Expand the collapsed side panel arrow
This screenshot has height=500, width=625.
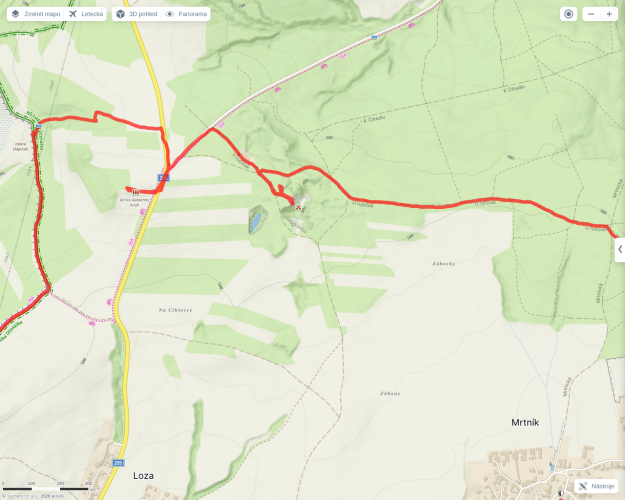click(620, 250)
